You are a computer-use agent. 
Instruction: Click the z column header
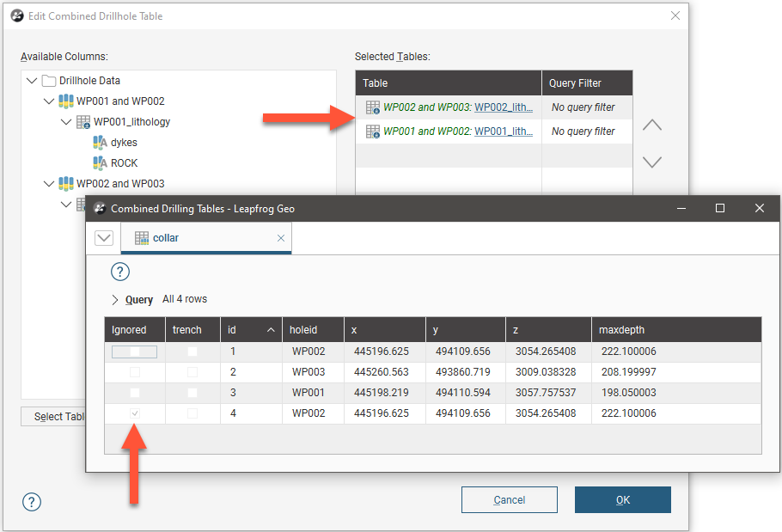coord(548,329)
